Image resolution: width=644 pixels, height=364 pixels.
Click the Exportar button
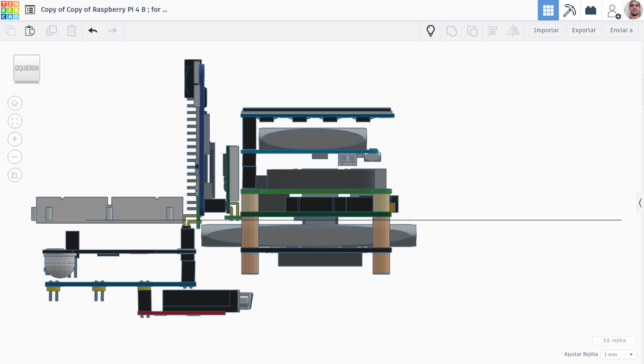point(584,30)
